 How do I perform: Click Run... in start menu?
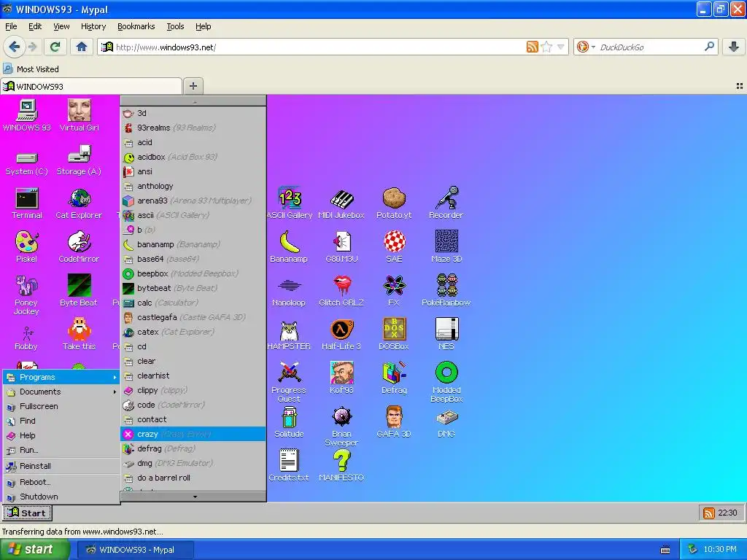61,450
